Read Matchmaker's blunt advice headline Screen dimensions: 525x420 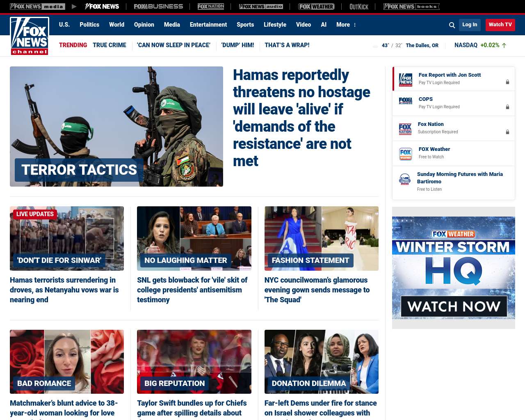(x=64, y=409)
